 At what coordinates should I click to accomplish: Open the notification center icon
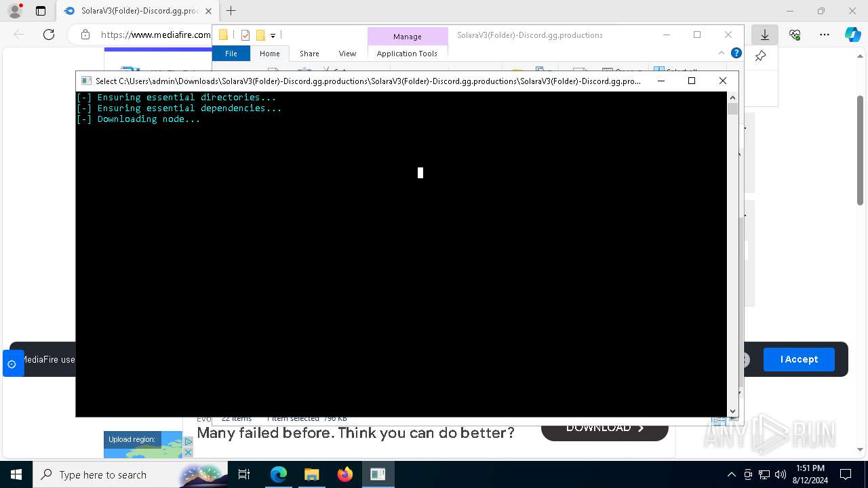point(846,474)
